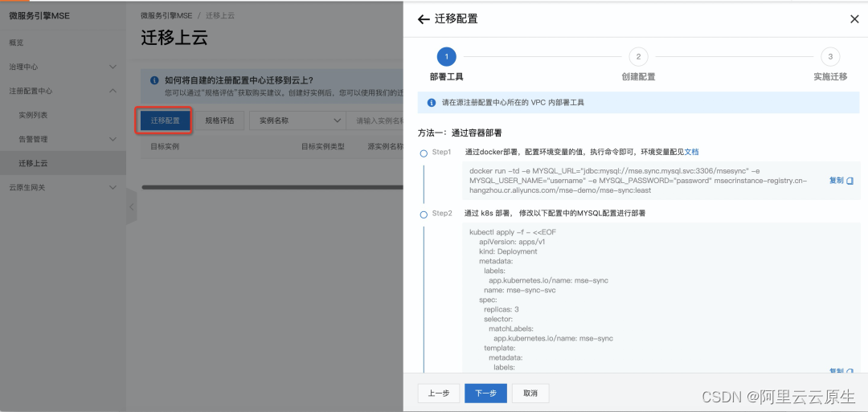Click the 微服务引擎MSE sidebar title

[39, 15]
